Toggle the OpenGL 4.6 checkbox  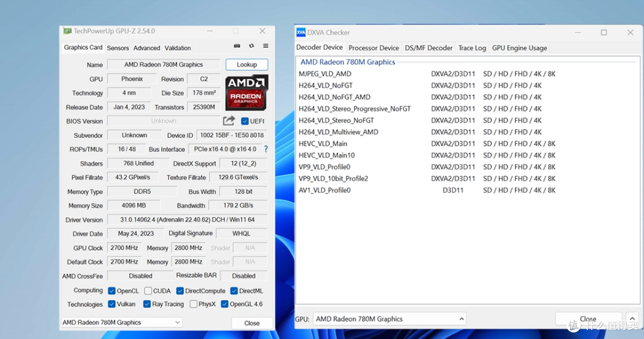coord(224,304)
